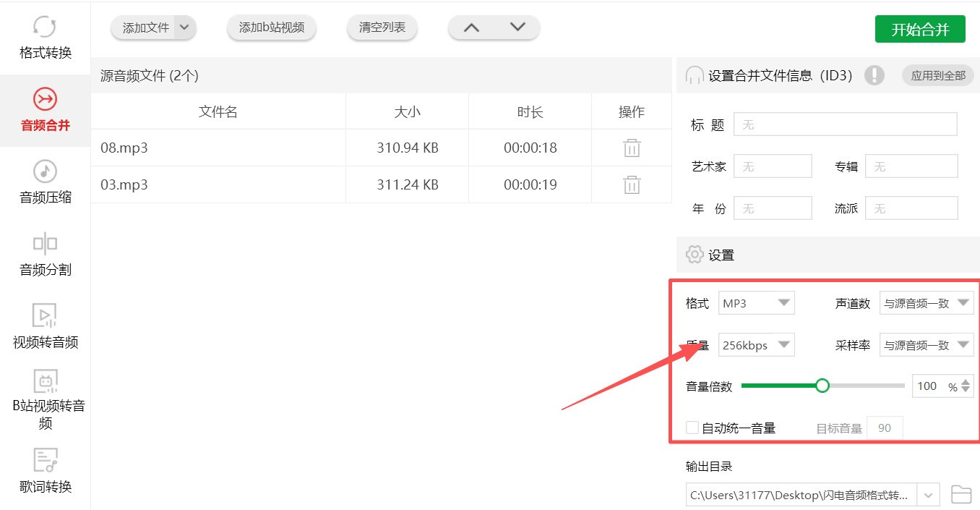Click the green 开始合并 button

coord(920,29)
